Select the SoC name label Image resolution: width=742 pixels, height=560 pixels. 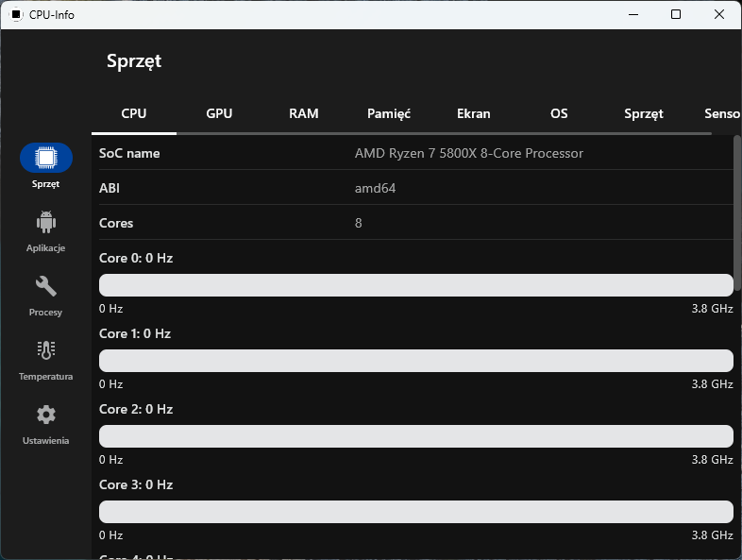[x=129, y=153]
